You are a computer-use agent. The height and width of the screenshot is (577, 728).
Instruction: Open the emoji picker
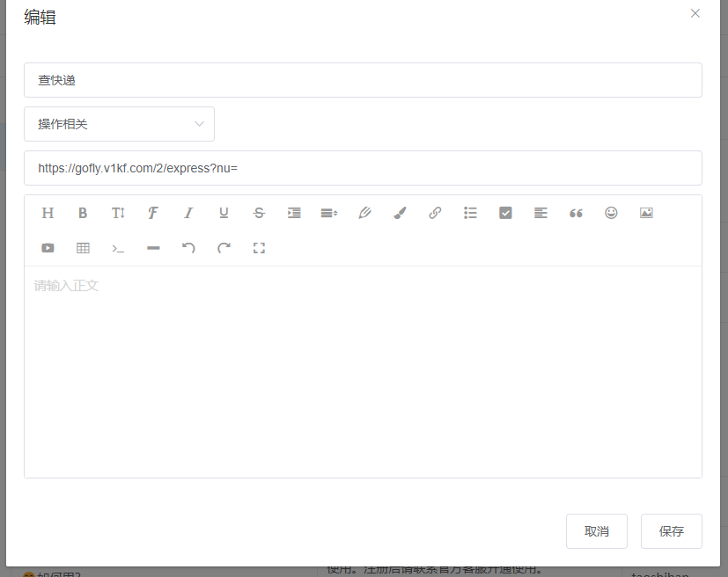click(x=611, y=213)
